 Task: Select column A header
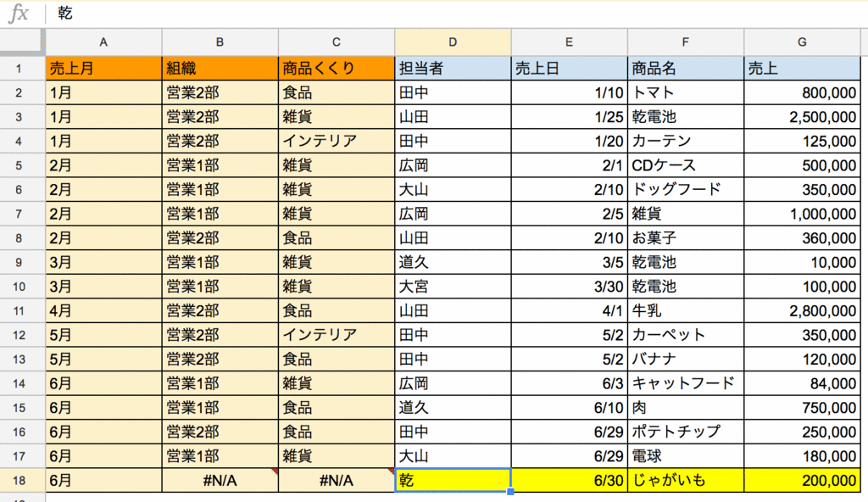(x=103, y=41)
